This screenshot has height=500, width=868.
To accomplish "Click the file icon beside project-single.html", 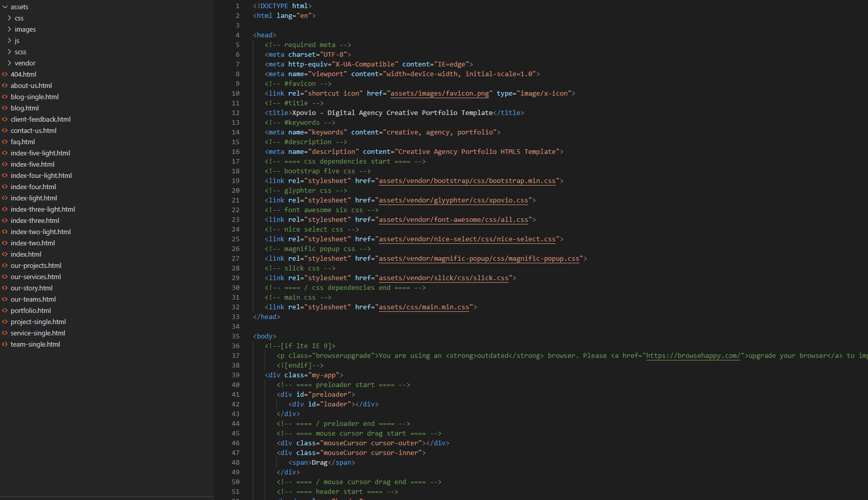I will pos(5,322).
